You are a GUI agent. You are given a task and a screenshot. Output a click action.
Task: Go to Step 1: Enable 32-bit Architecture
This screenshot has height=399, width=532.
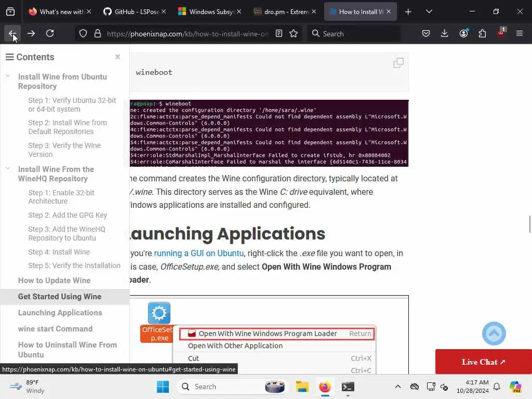tap(61, 197)
